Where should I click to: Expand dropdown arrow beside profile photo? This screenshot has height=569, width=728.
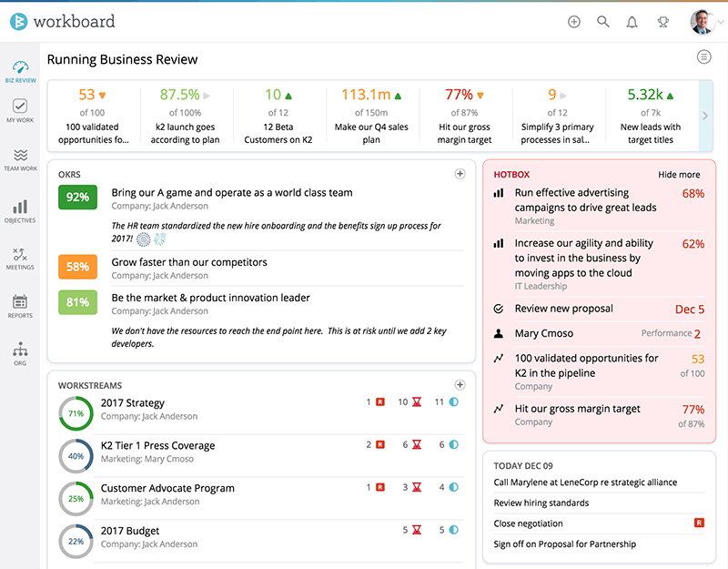[721, 22]
